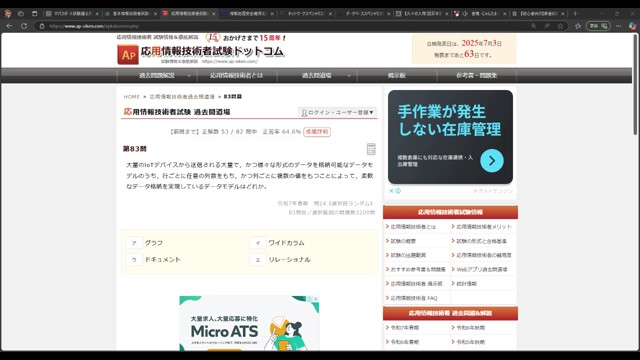
Task: Open the 応用情報技術者 掲示板 sidebar link
Action: pos(416,284)
